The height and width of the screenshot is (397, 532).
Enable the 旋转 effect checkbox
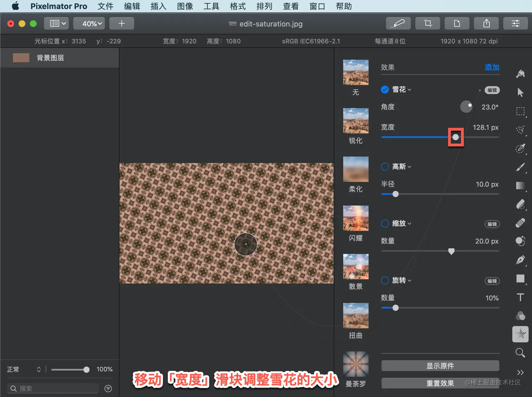[385, 281]
